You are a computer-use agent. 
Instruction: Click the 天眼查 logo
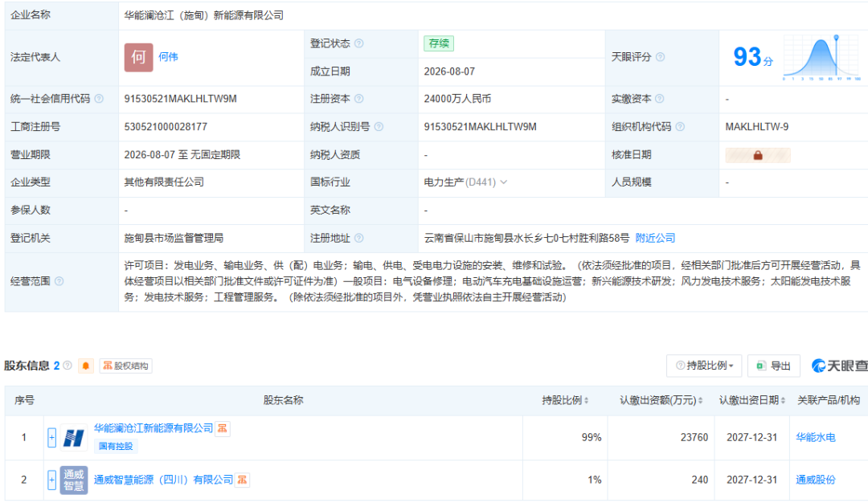[839, 366]
